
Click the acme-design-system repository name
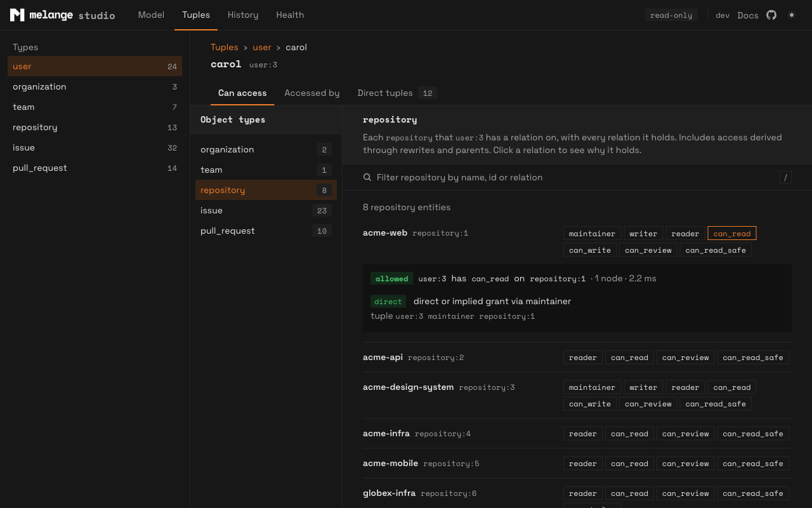pyautogui.click(x=408, y=387)
